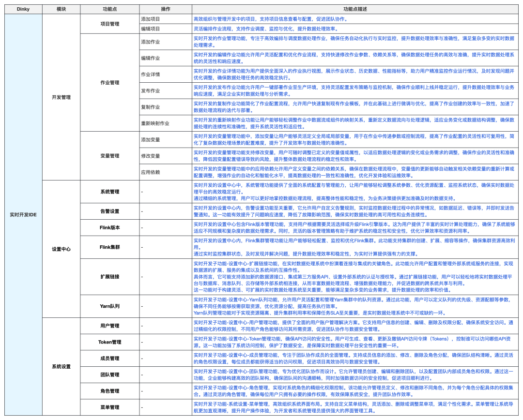
Task: Select the 扩展链接 feature cell
Action: coord(109,277)
